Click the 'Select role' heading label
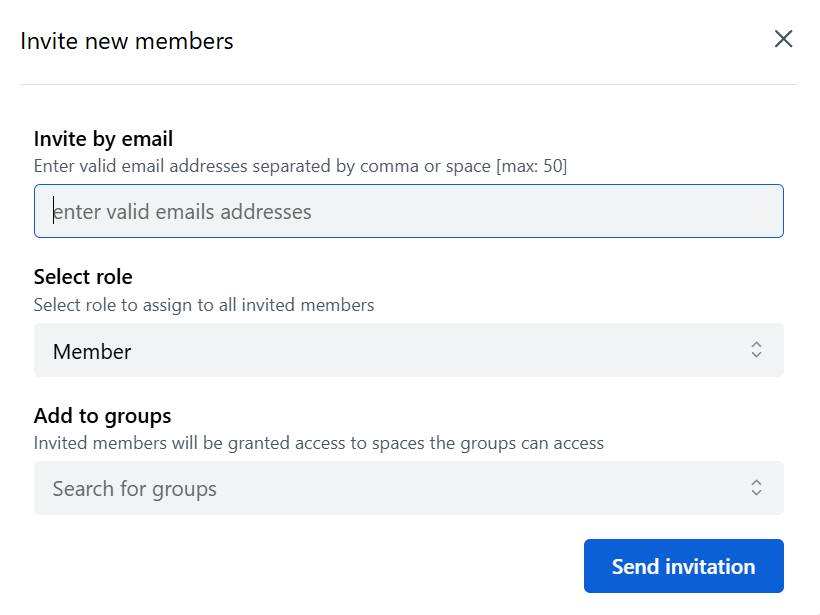Viewport: 820px width, 615px height. tap(83, 277)
